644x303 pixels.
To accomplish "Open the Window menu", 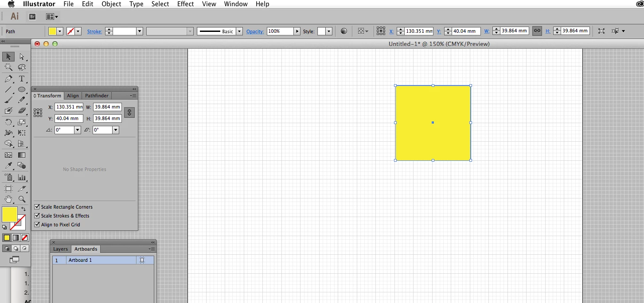I will point(236,4).
